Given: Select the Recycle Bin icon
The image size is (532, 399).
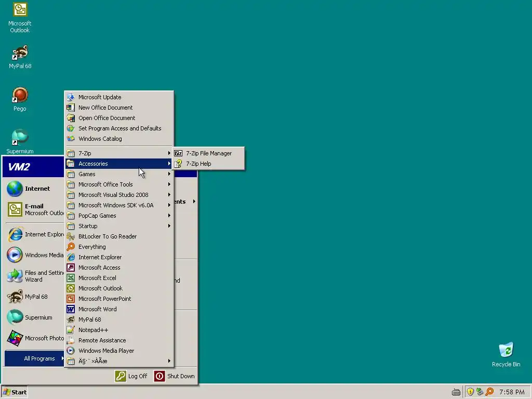Looking at the screenshot, I should (506, 354).
